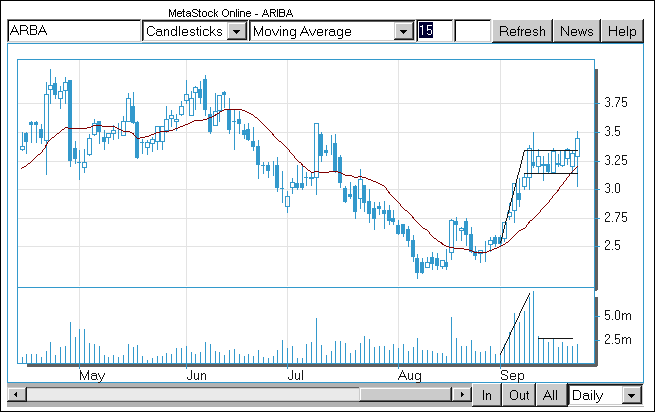Click the ARBA ticker symbol field
655x412 pixels.
[x=74, y=31]
